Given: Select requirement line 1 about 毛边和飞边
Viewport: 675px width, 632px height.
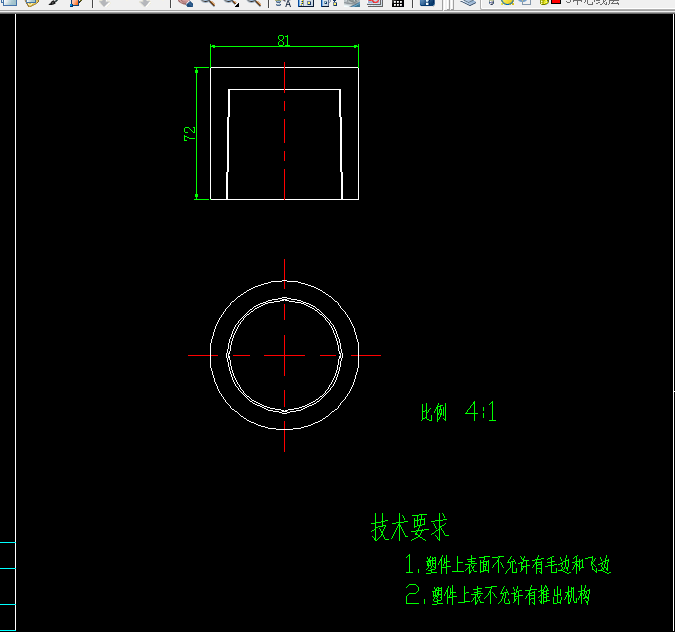Looking at the screenshot, I should tap(508, 564).
